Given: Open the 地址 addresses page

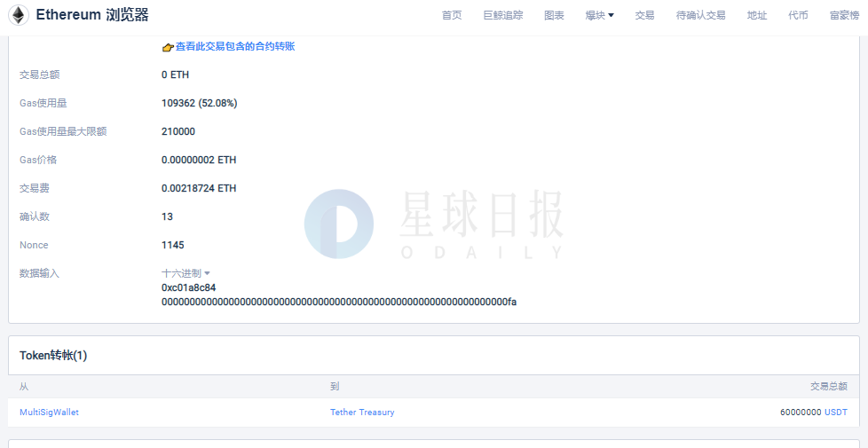Looking at the screenshot, I should (x=757, y=15).
